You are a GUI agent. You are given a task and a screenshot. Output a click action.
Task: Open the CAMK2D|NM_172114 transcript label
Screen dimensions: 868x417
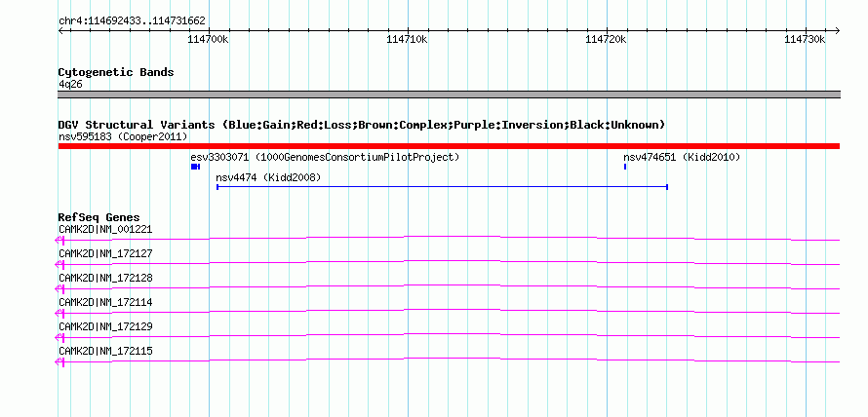(x=105, y=302)
